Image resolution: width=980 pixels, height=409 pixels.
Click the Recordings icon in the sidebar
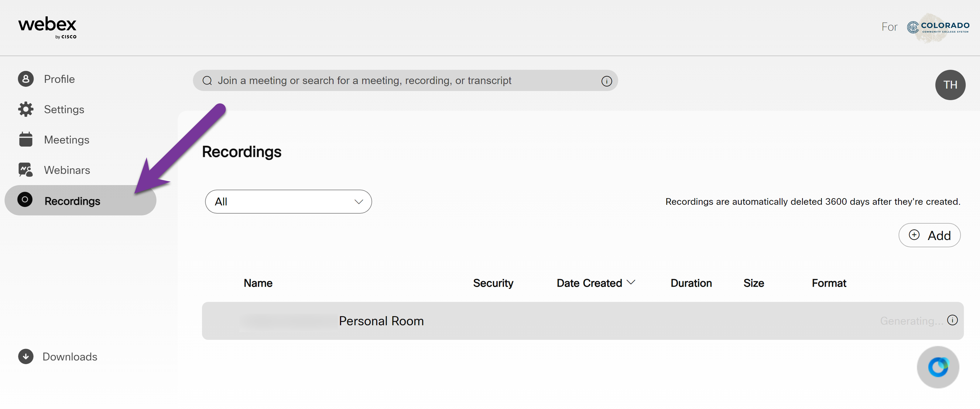[x=25, y=200]
